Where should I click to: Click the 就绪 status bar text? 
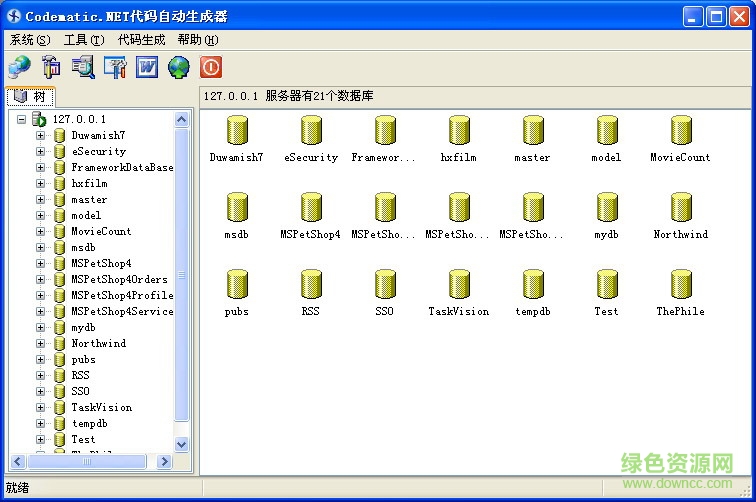click(x=17, y=488)
